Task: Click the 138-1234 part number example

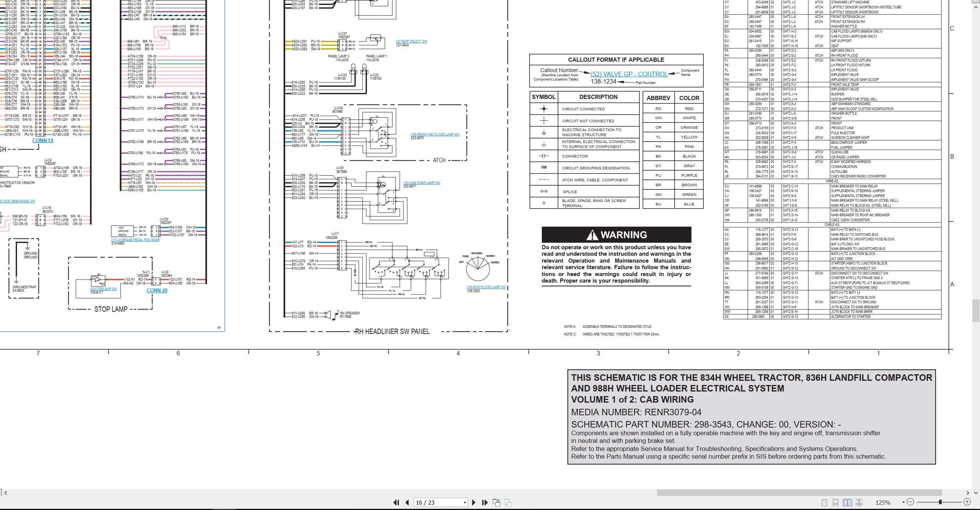Action: tap(603, 81)
